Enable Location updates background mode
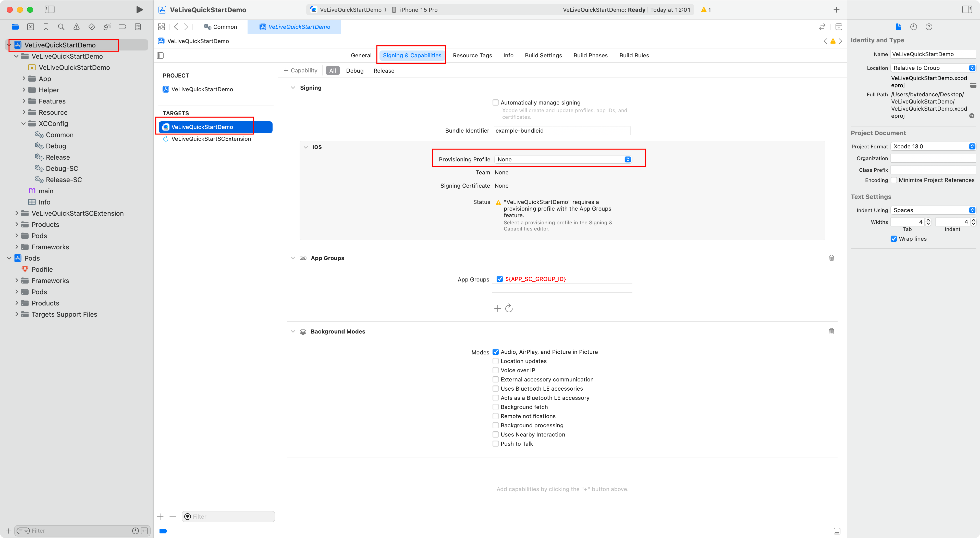 click(495, 361)
